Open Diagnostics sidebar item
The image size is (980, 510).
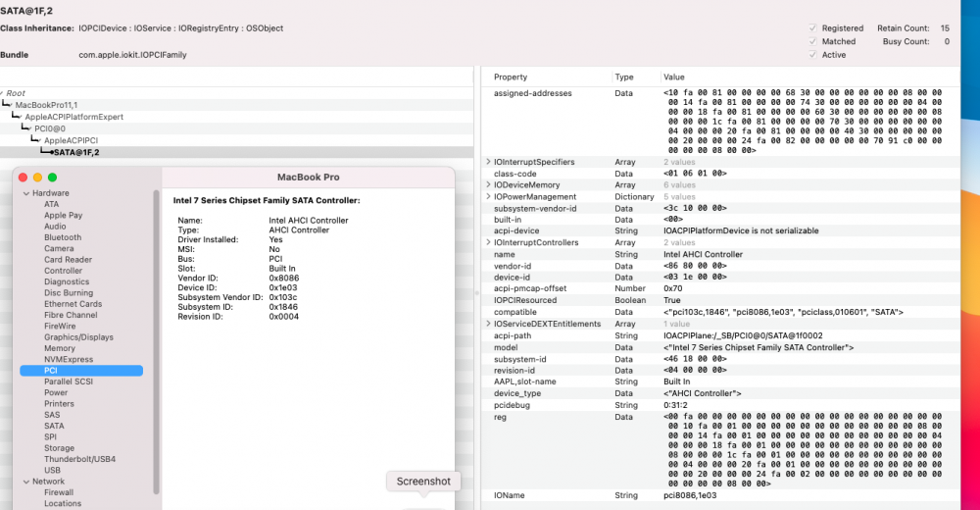[67, 282]
